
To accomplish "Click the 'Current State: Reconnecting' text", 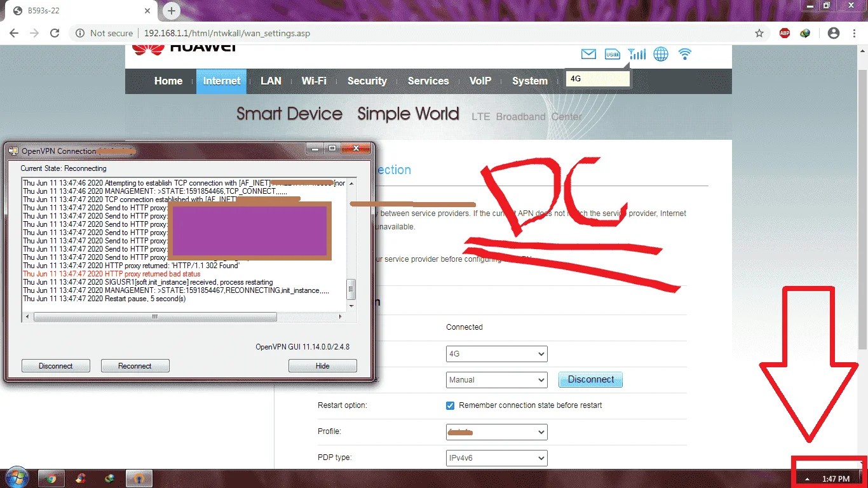I will 64,168.
